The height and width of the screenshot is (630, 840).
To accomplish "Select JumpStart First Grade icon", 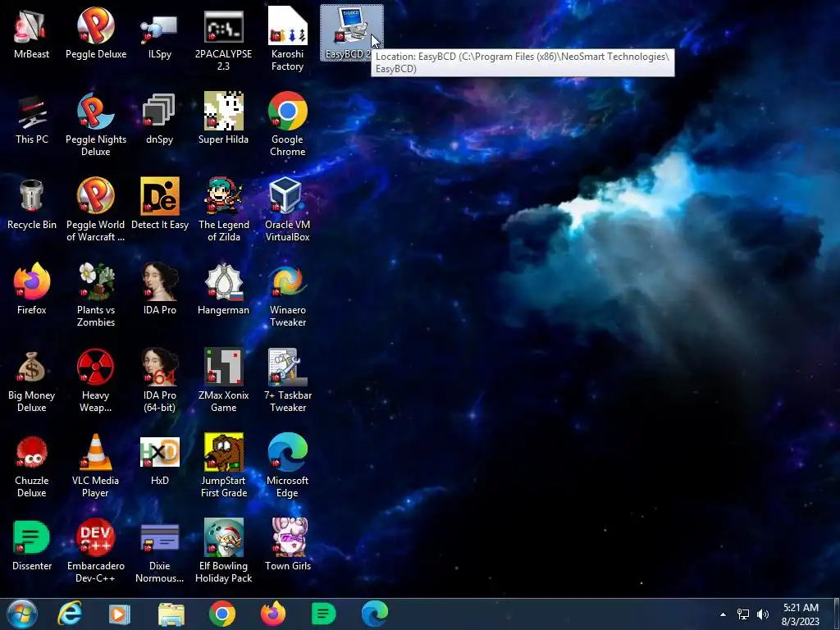I will 223,465.
